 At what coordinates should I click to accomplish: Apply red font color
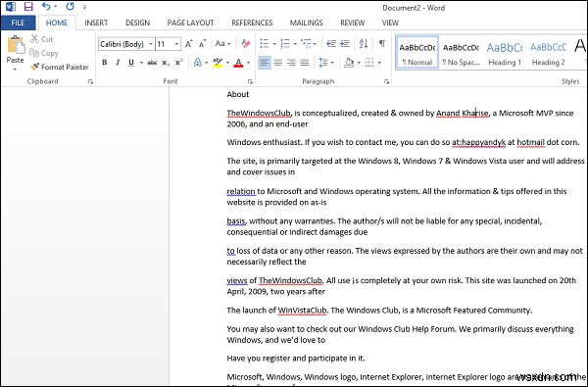click(x=238, y=63)
